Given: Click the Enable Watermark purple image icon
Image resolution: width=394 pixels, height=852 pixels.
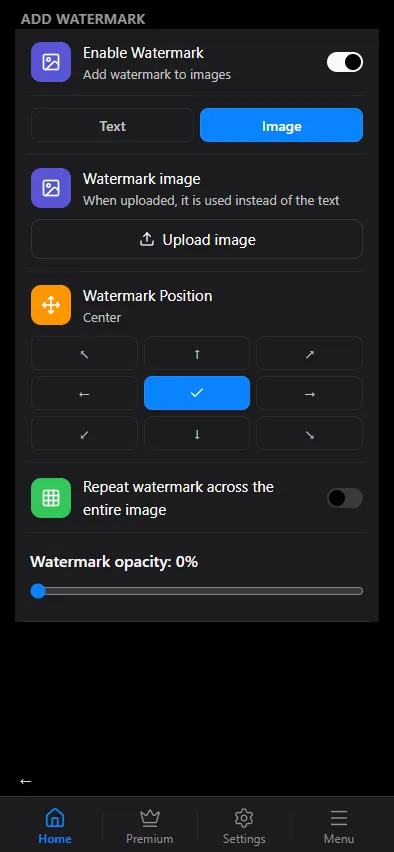Looking at the screenshot, I should tap(51, 62).
